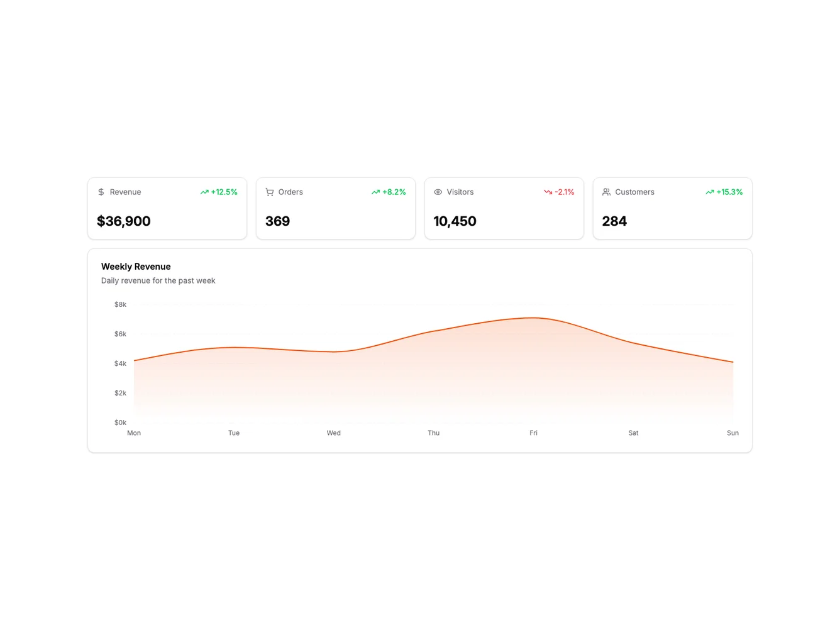Click the 10,450 visitors count

455,221
